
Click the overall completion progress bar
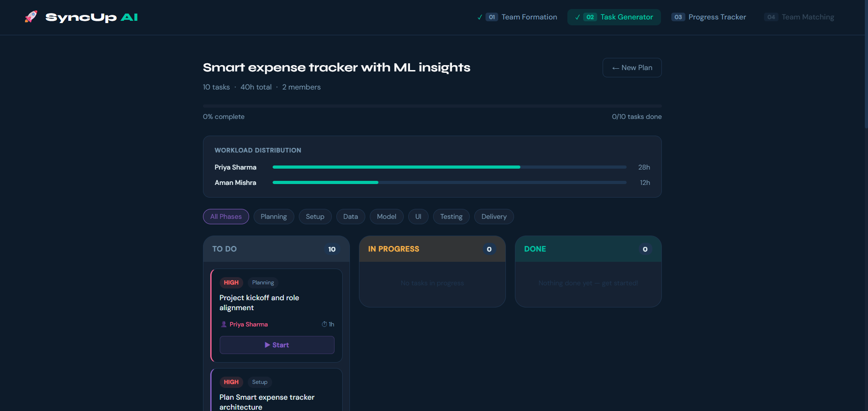coord(432,106)
